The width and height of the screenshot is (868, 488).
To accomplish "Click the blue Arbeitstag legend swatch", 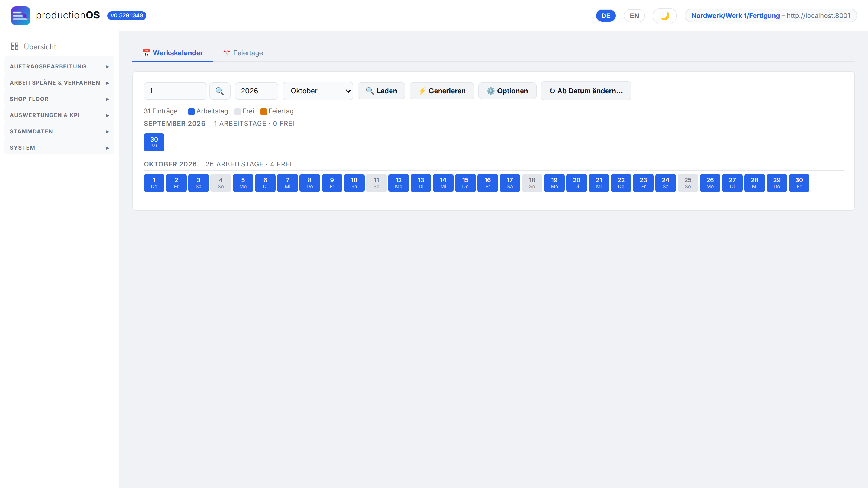I will click(x=191, y=111).
